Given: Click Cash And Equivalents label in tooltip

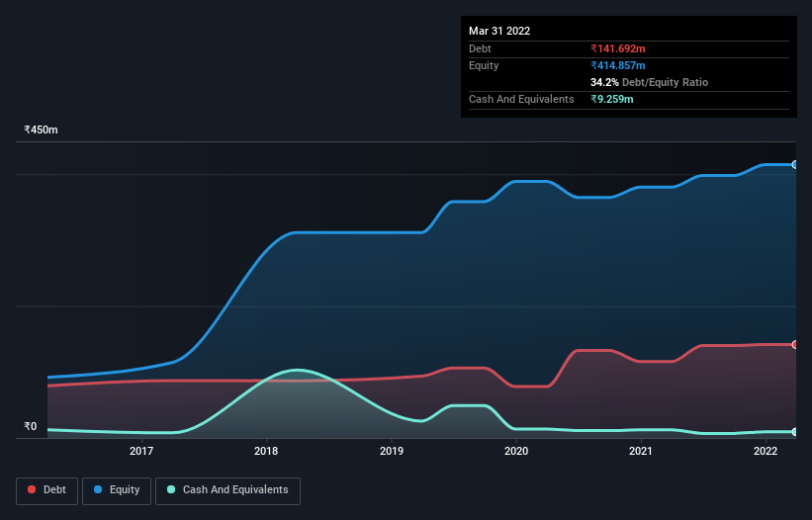Looking at the screenshot, I should 521,99.
